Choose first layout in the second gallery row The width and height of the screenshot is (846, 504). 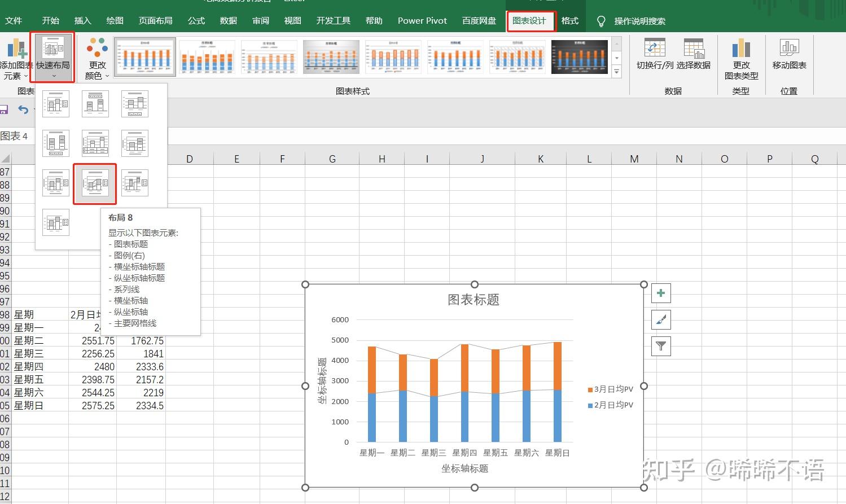click(x=56, y=143)
